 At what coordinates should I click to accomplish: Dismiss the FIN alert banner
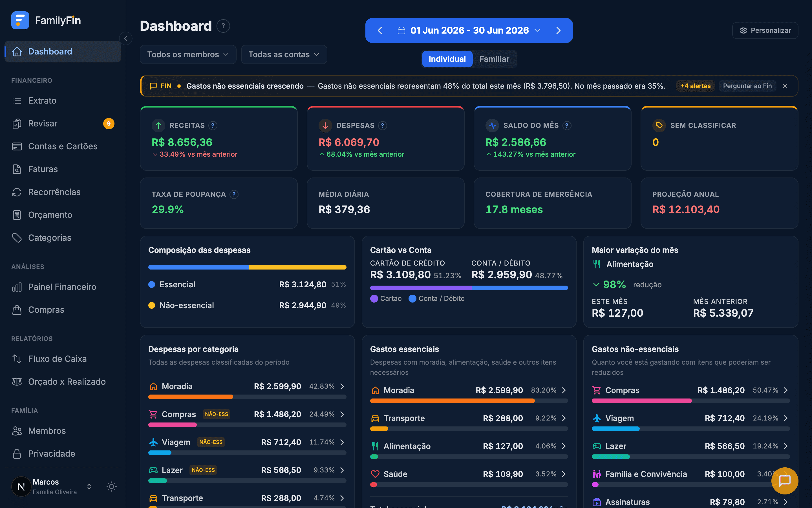point(785,86)
